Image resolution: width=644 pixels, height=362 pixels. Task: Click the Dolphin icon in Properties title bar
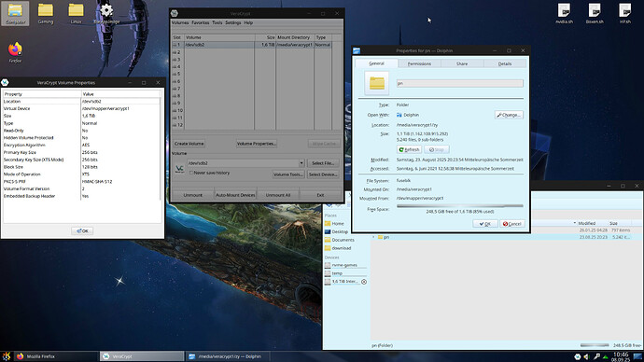pyautogui.click(x=357, y=50)
